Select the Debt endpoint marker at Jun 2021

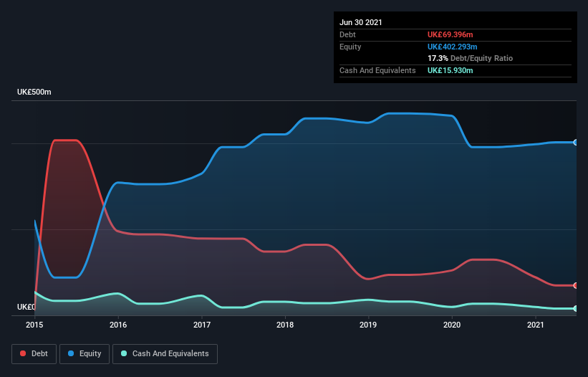point(576,285)
